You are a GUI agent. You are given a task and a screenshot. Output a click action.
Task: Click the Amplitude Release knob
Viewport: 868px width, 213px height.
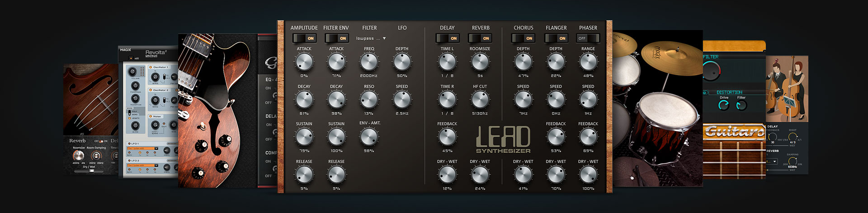(304, 175)
